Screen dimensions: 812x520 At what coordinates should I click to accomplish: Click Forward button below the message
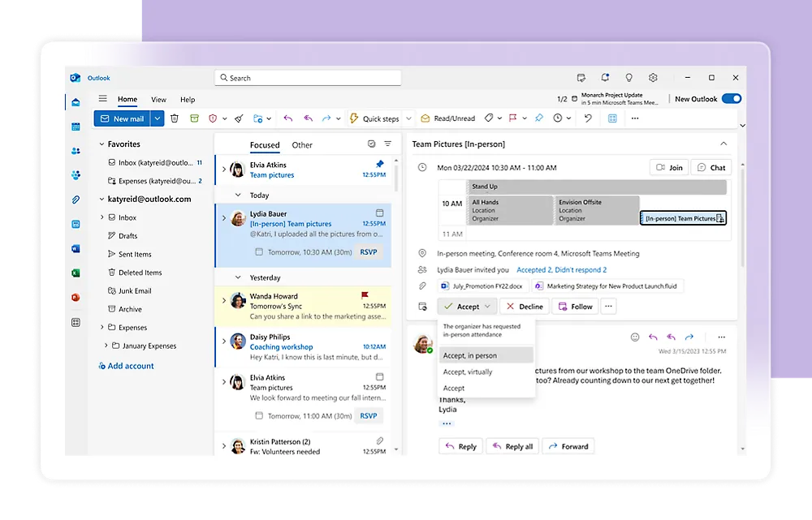coord(568,446)
